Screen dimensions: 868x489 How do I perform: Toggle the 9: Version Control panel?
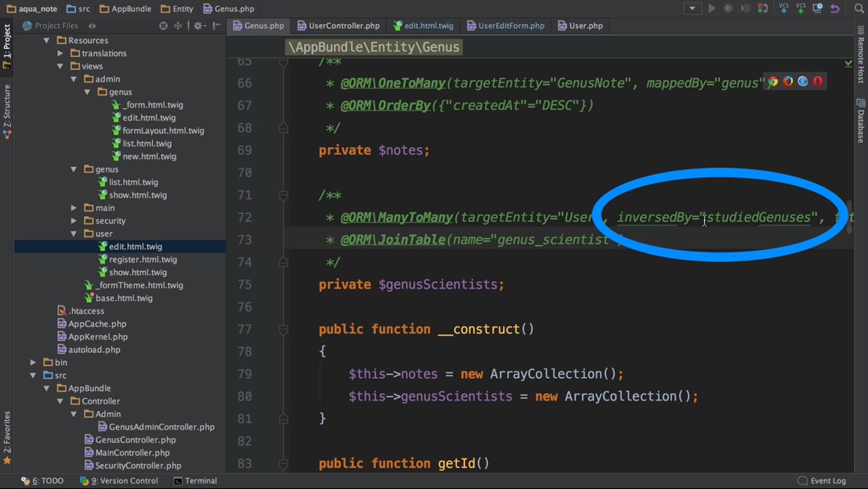(119, 481)
